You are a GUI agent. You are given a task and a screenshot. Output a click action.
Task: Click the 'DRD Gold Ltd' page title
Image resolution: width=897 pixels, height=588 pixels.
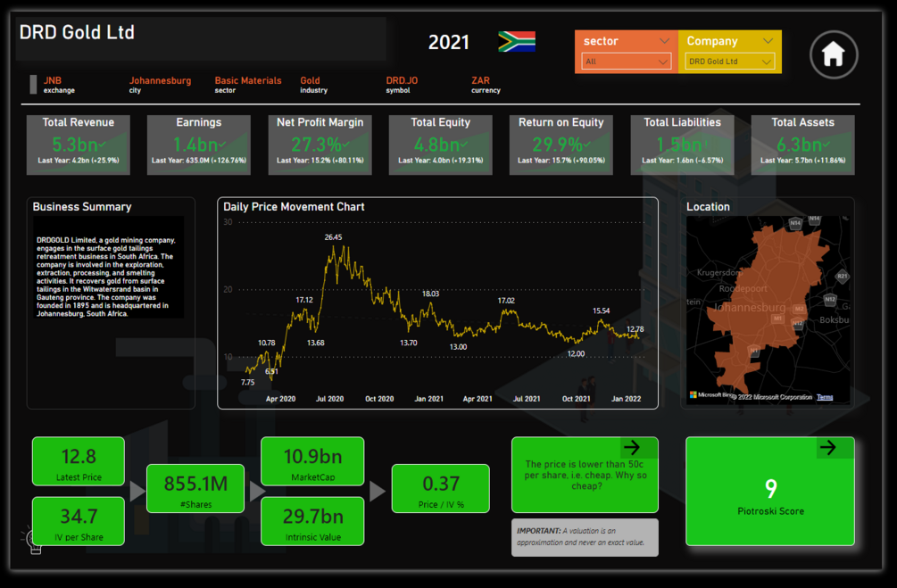(77, 33)
